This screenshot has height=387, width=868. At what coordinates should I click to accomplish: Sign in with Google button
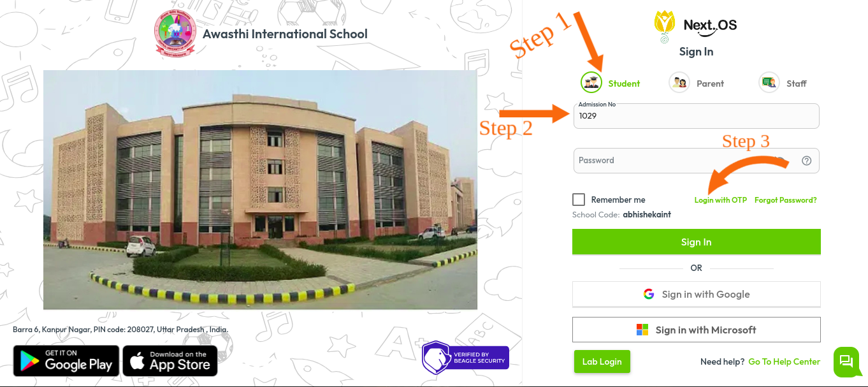[x=696, y=295]
